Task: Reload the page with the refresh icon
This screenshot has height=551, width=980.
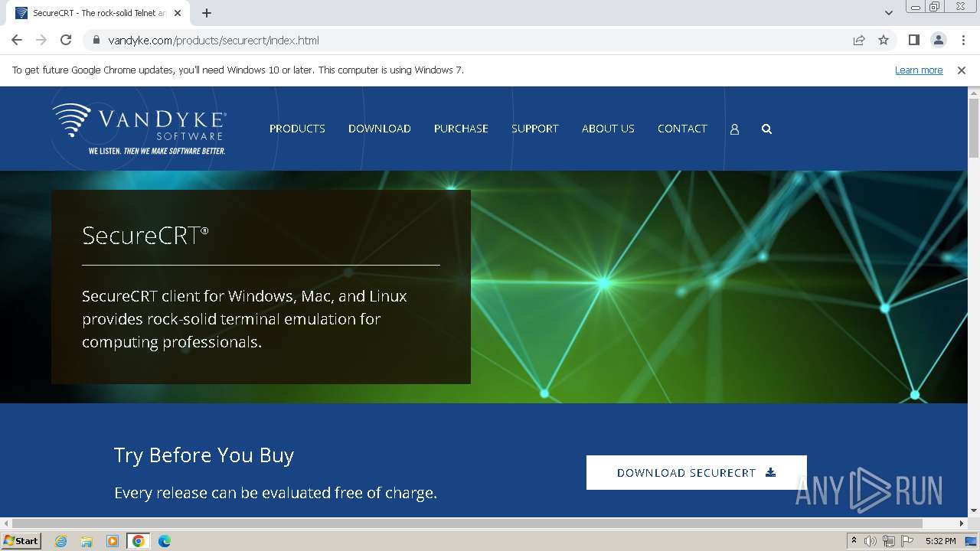Action: pyautogui.click(x=66, y=40)
